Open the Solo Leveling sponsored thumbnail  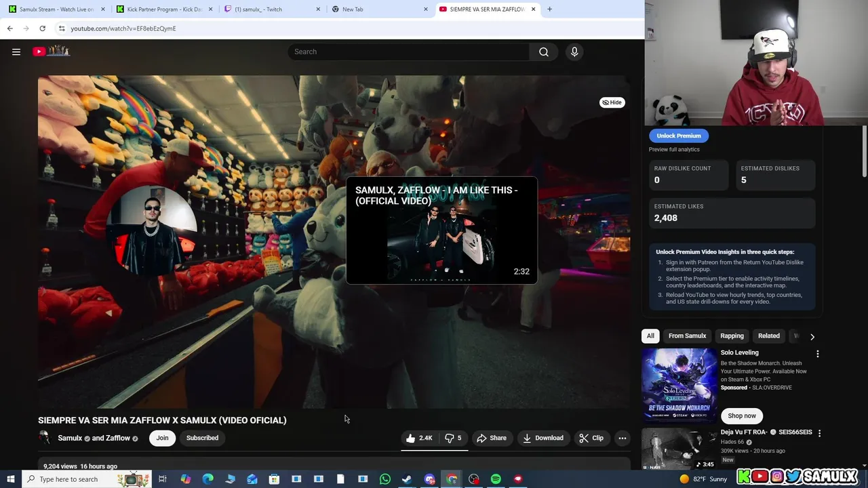tap(679, 386)
